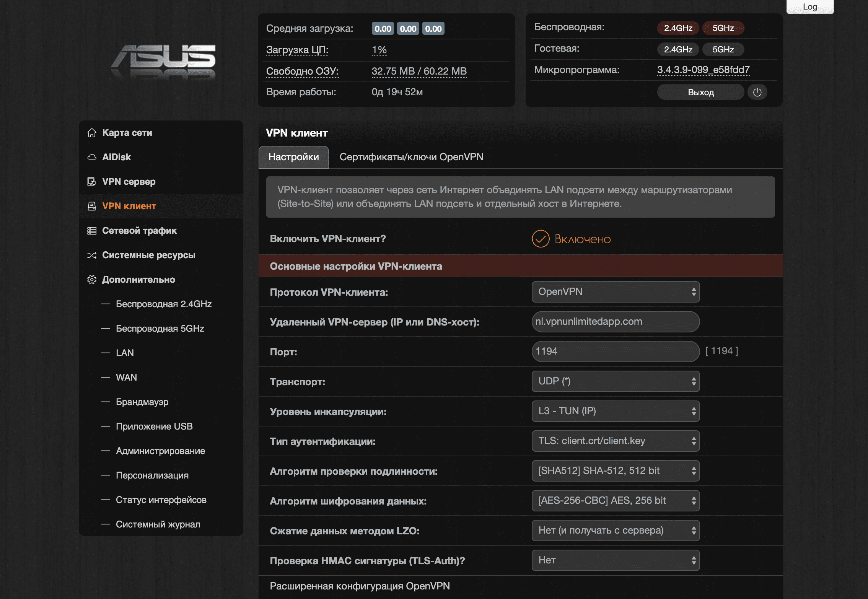Click the VPN сервер sidebar icon
Screen dimensions: 868x599
point(92,182)
